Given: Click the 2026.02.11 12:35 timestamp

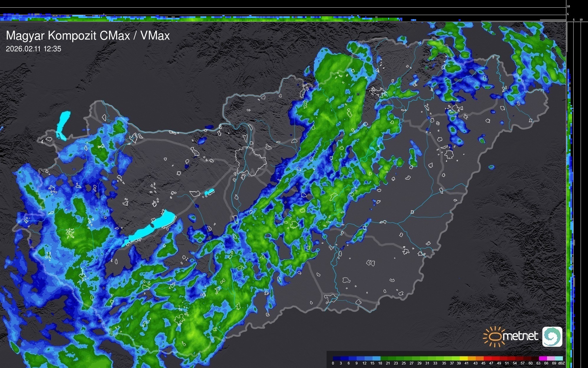Looking at the screenshot, I should click(x=33, y=49).
